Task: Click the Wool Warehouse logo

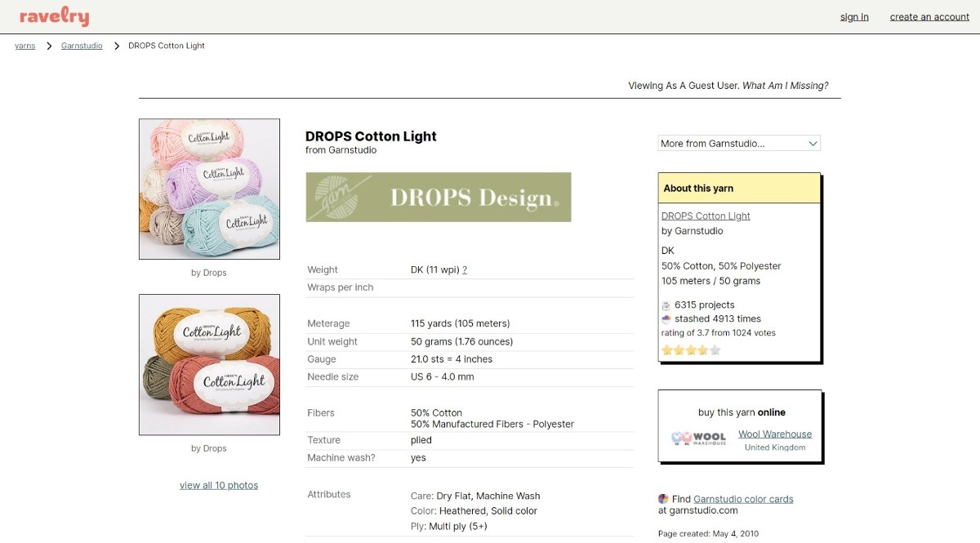Action: (698, 439)
